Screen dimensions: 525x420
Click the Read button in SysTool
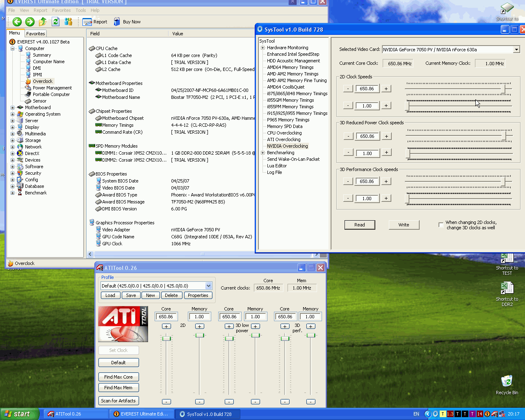[x=360, y=225]
